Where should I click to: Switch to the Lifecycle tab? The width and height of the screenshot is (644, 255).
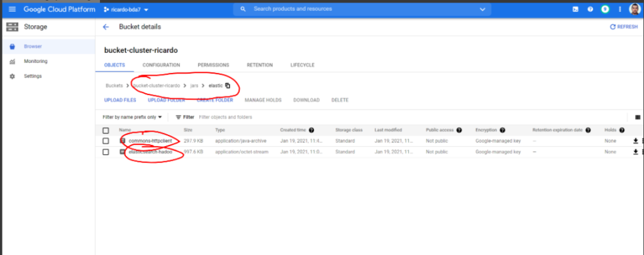click(303, 65)
